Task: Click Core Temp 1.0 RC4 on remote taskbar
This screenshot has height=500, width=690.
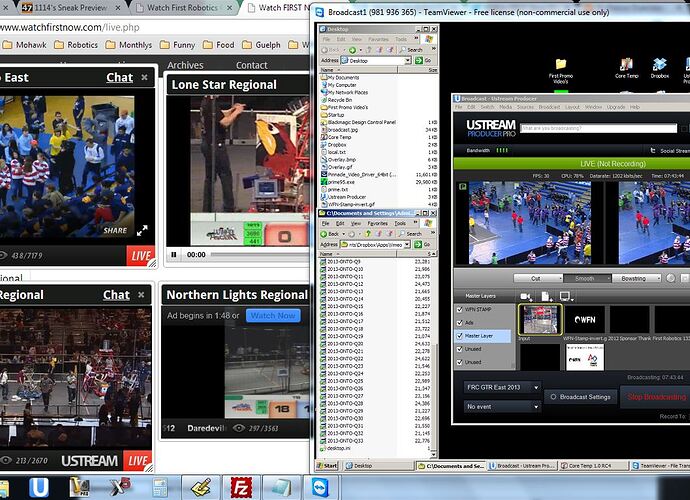Action: [x=593, y=465]
